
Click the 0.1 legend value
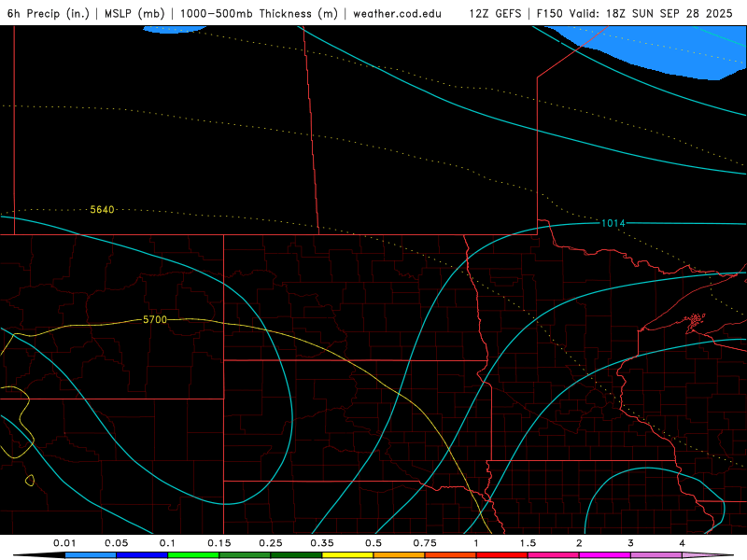point(167,543)
